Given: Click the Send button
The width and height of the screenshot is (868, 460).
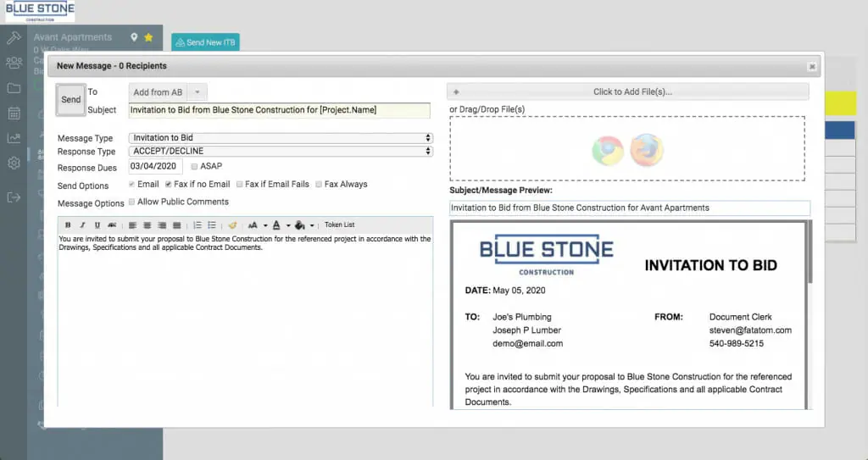Looking at the screenshot, I should click(x=71, y=100).
